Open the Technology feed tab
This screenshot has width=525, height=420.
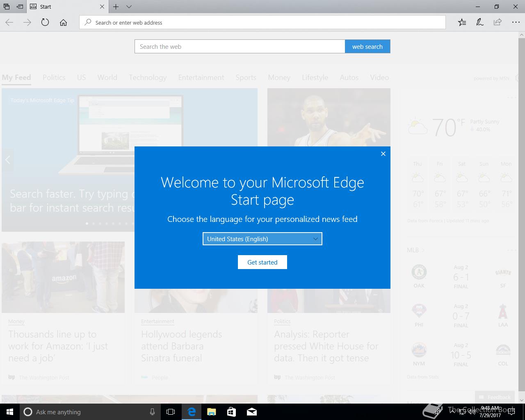point(148,78)
